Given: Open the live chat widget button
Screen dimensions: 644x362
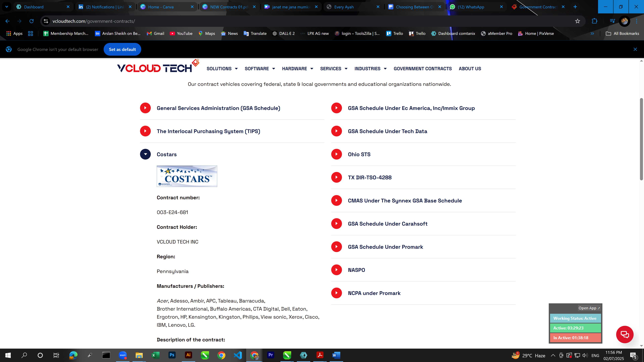Looking at the screenshot, I should point(625,334).
